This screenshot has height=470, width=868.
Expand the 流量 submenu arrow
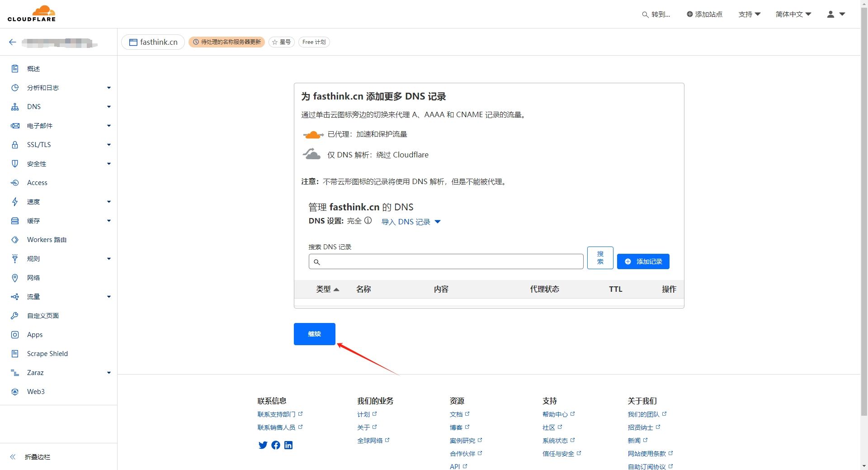coord(109,297)
